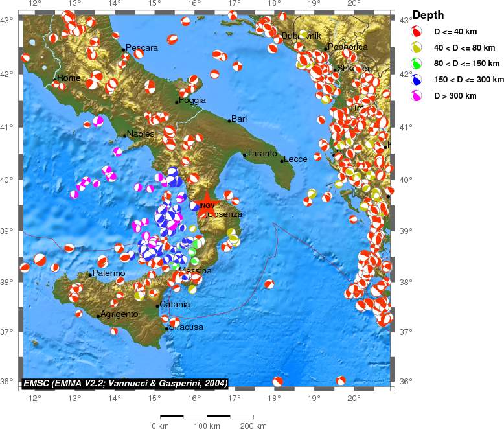The width and height of the screenshot is (504, 429).
Task: Click the 100 km scale bar label
Action: coord(207,426)
